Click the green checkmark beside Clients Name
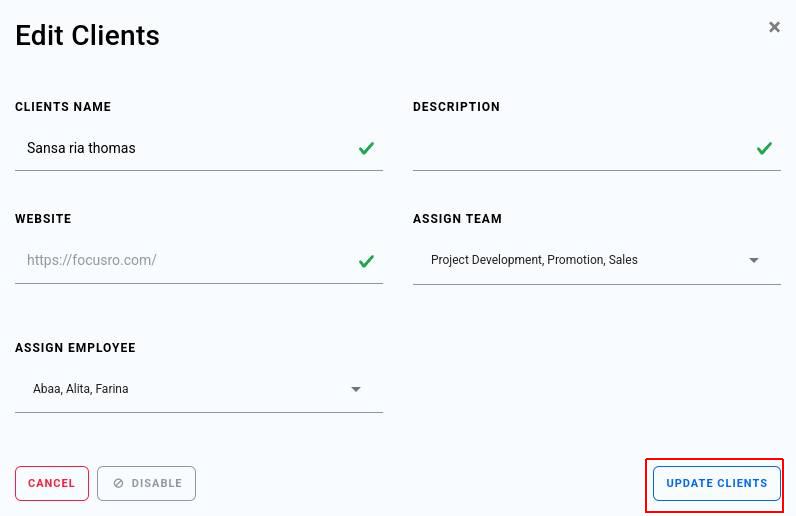This screenshot has height=516, width=796. (366, 148)
